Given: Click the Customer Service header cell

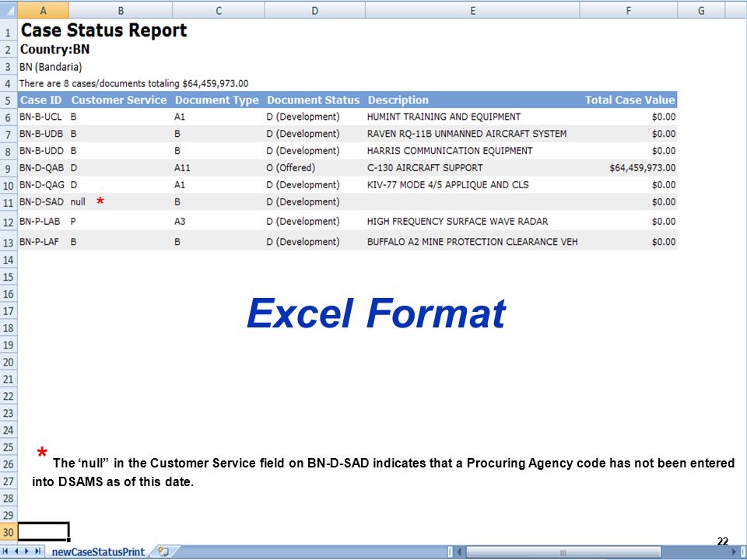Looking at the screenshot, I should coord(121,100).
